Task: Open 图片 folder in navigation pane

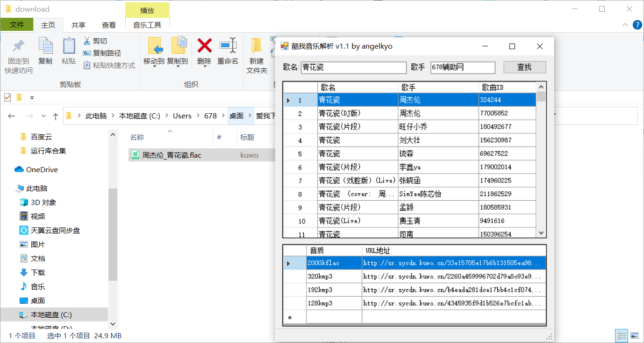Action: (x=32, y=244)
